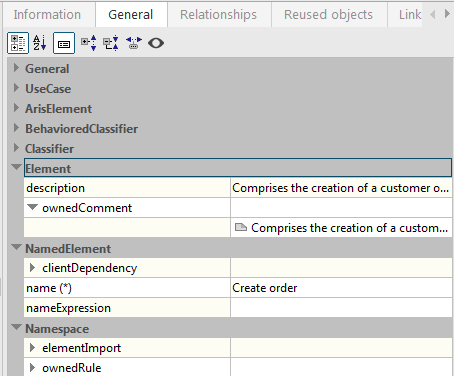Click the ownedComment property label

click(x=87, y=208)
